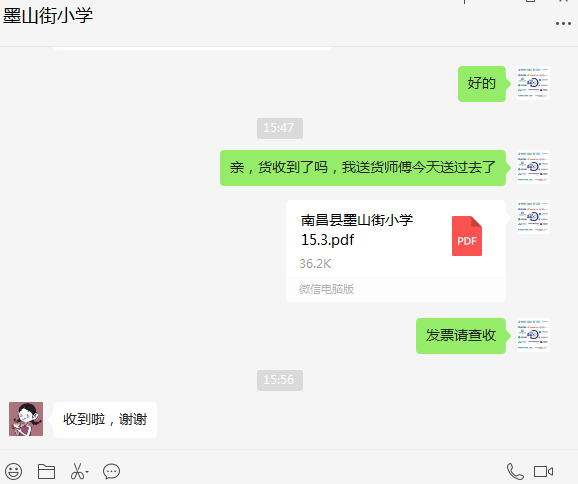The width and height of the screenshot is (578, 484).
Task: Select the 收到啦，谢谢 message bubble
Action: pyautogui.click(x=105, y=420)
